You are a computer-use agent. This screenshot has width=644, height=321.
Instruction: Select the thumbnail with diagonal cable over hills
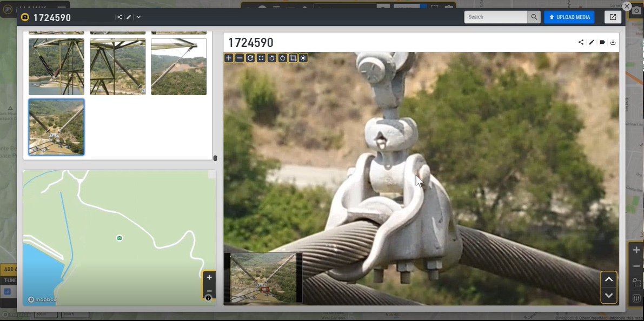(178, 66)
